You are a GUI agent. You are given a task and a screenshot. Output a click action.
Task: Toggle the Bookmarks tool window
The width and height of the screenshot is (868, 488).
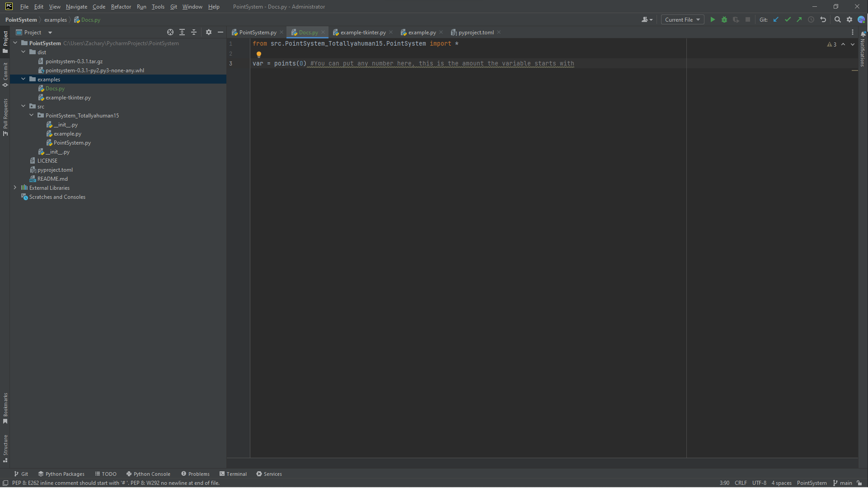tap(5, 408)
